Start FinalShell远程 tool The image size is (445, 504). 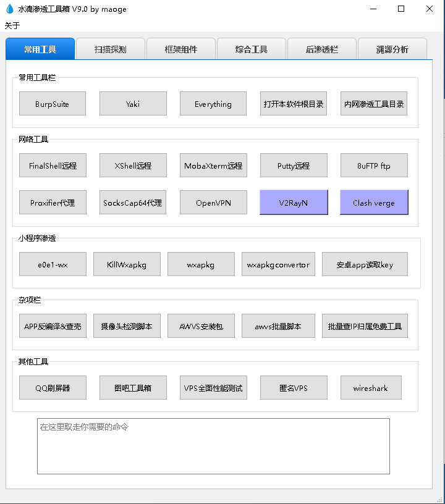click(x=53, y=166)
